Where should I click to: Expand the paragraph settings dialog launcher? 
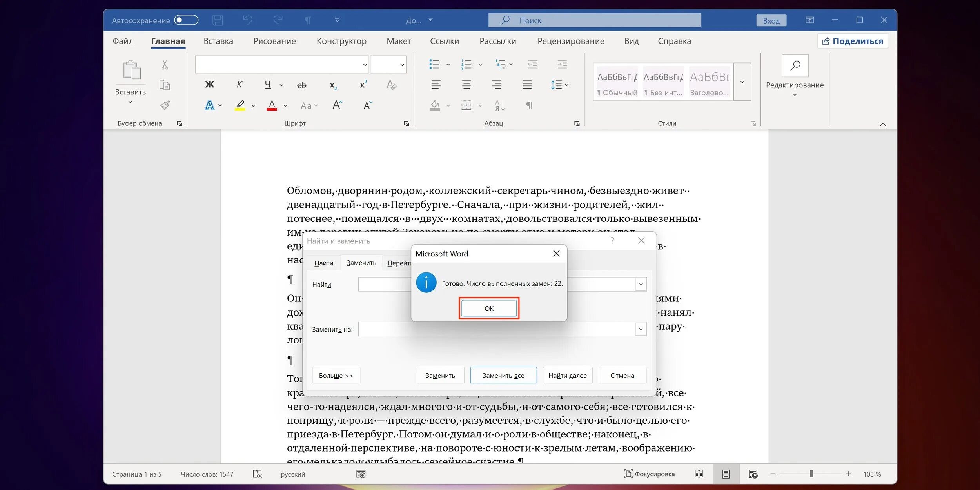576,123
